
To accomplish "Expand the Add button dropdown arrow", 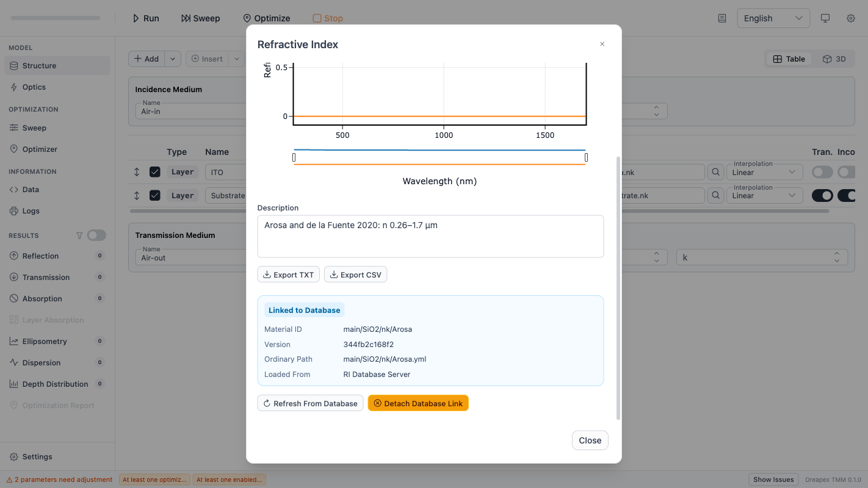I will point(171,59).
